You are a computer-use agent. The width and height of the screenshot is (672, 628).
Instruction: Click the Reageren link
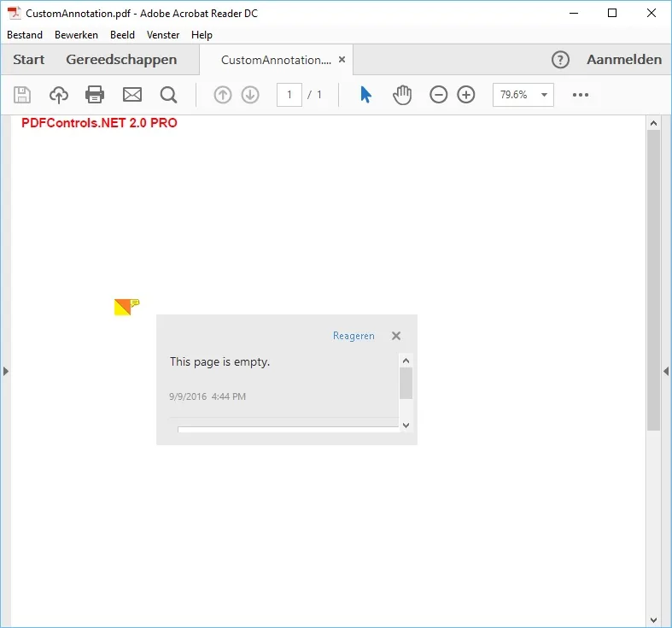[x=354, y=336]
